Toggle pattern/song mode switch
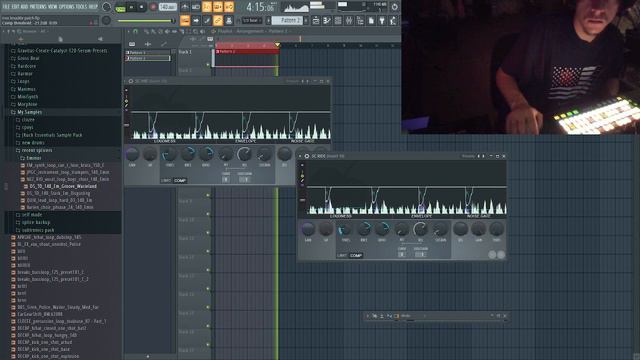 pos(120,7)
